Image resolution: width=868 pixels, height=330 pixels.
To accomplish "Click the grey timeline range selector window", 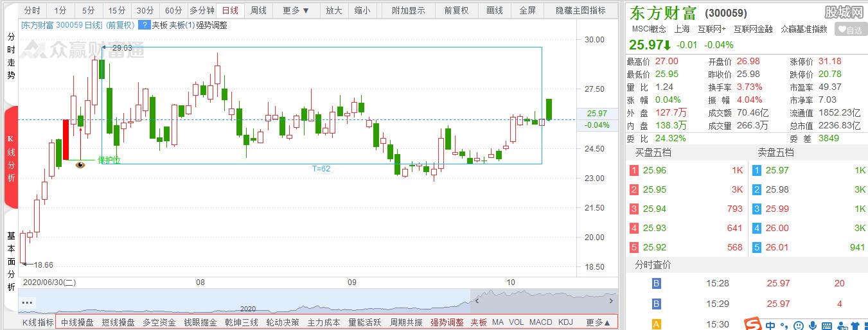I will [544, 300].
